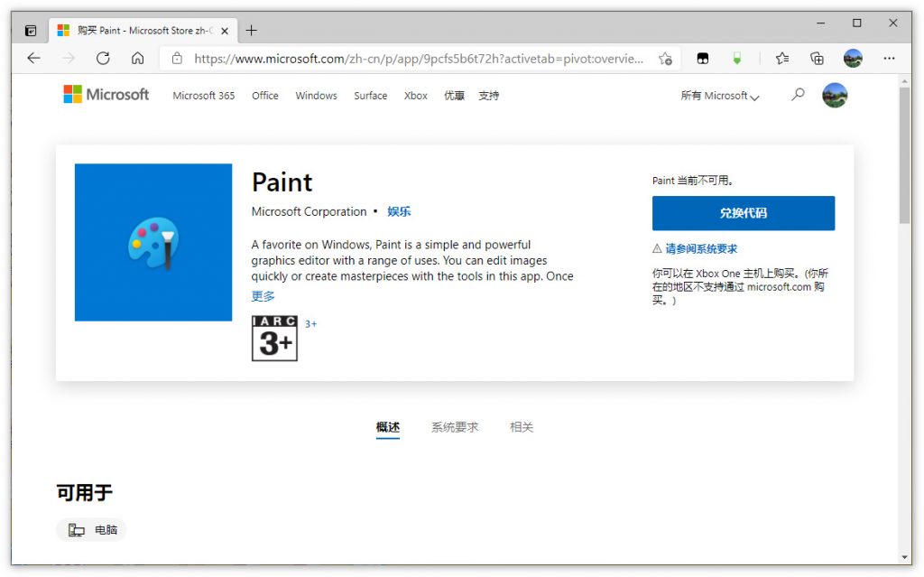Switch to the 系统要求 tab
924x577 pixels.
point(455,427)
